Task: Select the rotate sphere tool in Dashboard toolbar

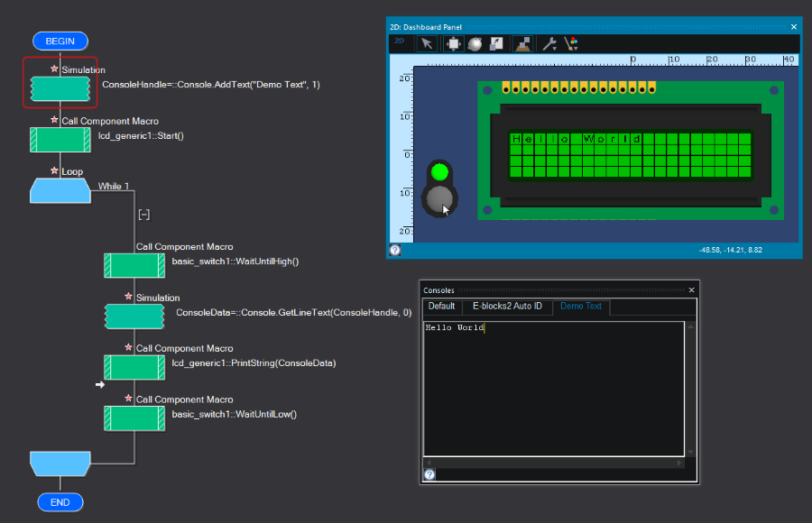Action: pos(475,43)
